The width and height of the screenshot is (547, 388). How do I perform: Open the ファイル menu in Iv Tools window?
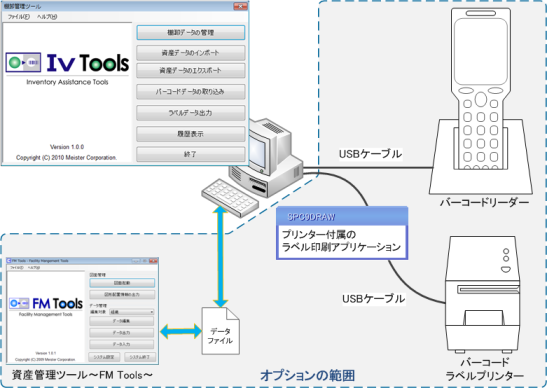click(18, 17)
